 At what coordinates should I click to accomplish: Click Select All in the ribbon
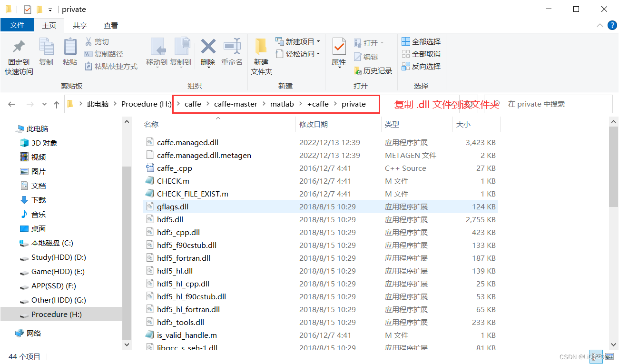point(421,42)
